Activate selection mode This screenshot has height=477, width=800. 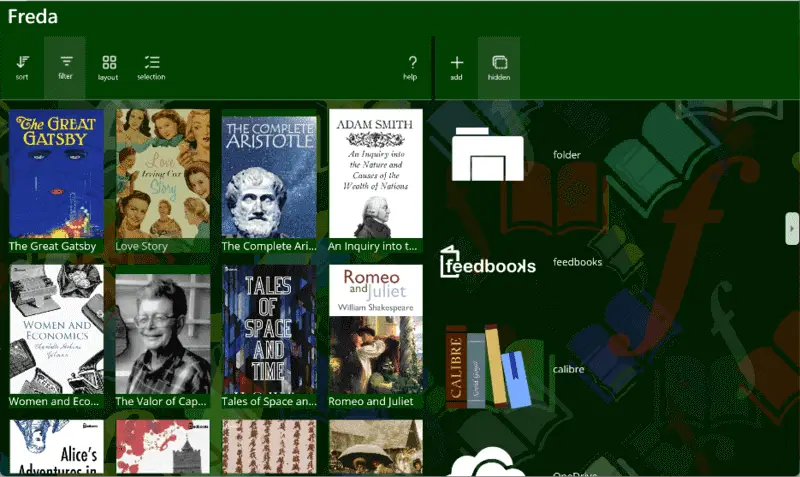click(x=152, y=68)
